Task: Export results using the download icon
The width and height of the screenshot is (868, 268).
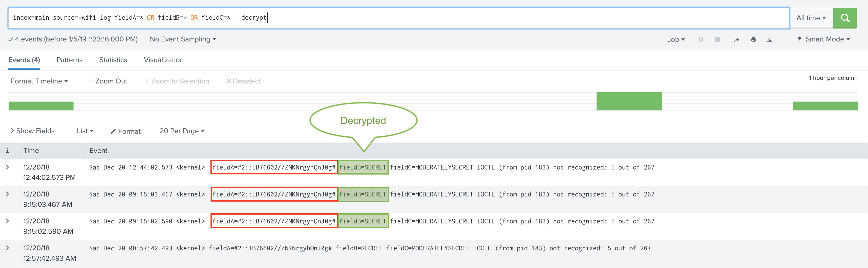Action: (770, 39)
